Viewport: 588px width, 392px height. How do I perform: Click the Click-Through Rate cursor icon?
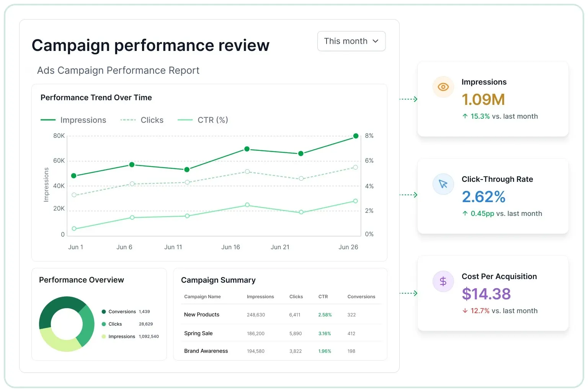(443, 184)
